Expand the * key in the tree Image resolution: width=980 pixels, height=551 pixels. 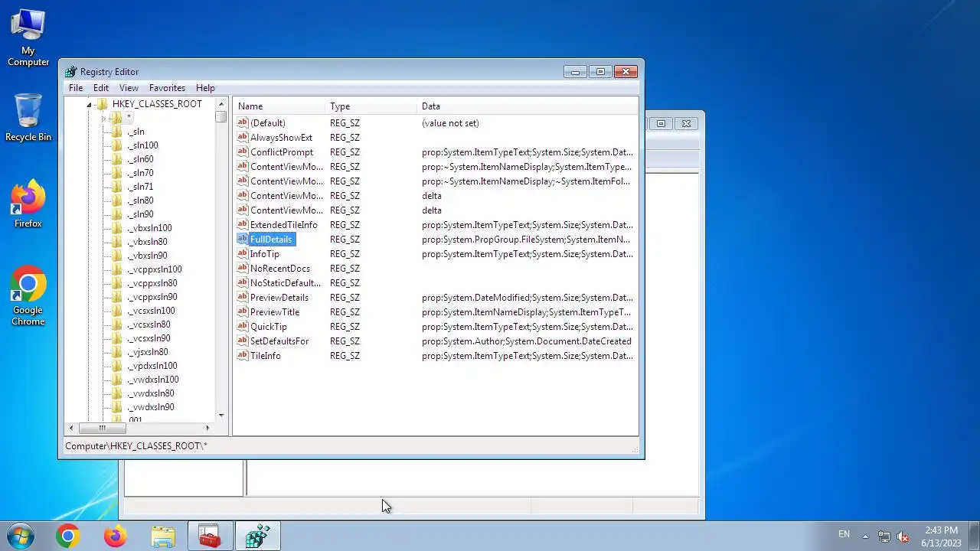(103, 119)
